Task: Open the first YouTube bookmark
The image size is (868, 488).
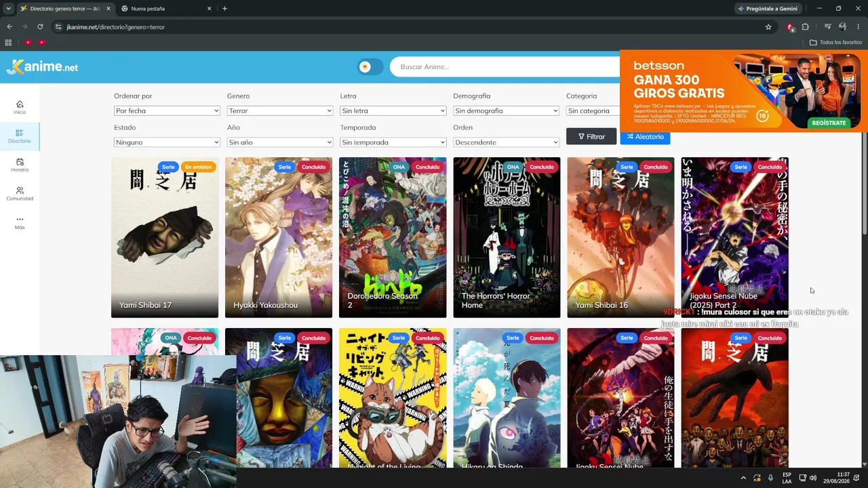Action: pyautogui.click(x=28, y=42)
